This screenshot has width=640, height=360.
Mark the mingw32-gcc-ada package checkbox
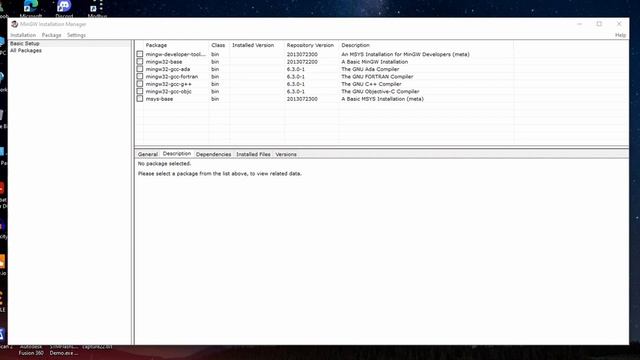tap(140, 69)
